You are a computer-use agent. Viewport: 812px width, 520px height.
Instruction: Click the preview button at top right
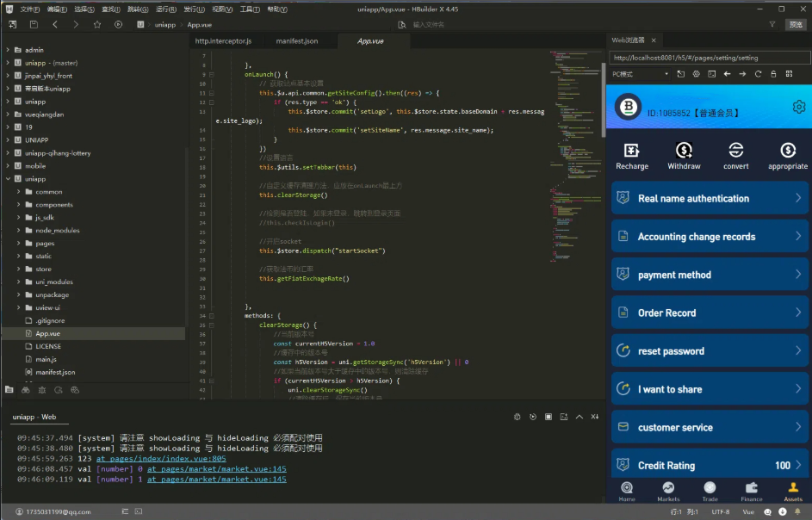pyautogui.click(x=796, y=24)
